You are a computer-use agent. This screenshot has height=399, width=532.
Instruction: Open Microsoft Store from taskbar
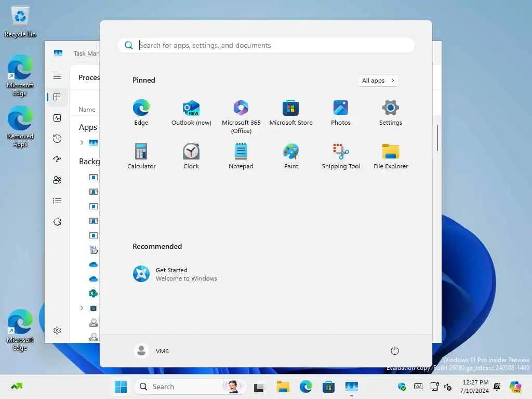click(328, 387)
